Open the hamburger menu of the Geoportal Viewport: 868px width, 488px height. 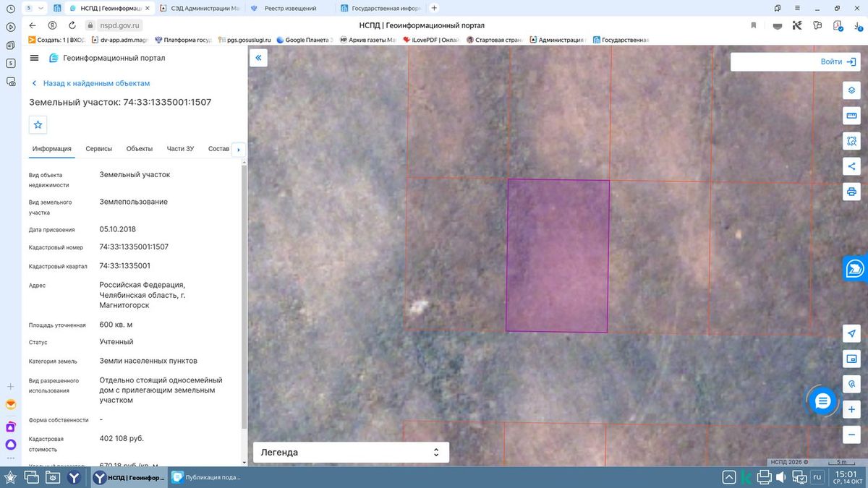[x=34, y=58]
